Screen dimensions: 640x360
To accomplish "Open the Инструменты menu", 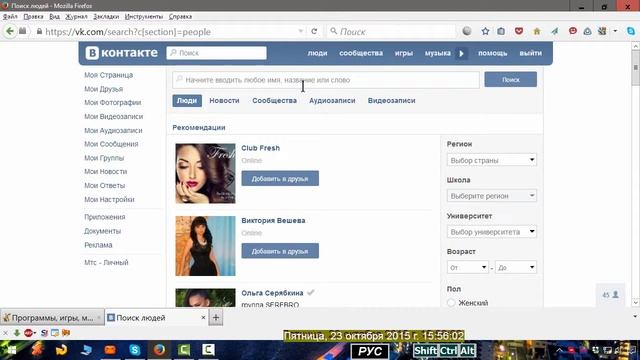I will [x=144, y=16].
